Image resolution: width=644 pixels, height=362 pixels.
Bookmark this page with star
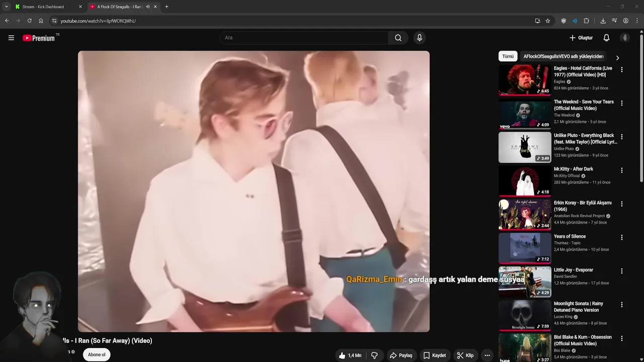[548, 21]
